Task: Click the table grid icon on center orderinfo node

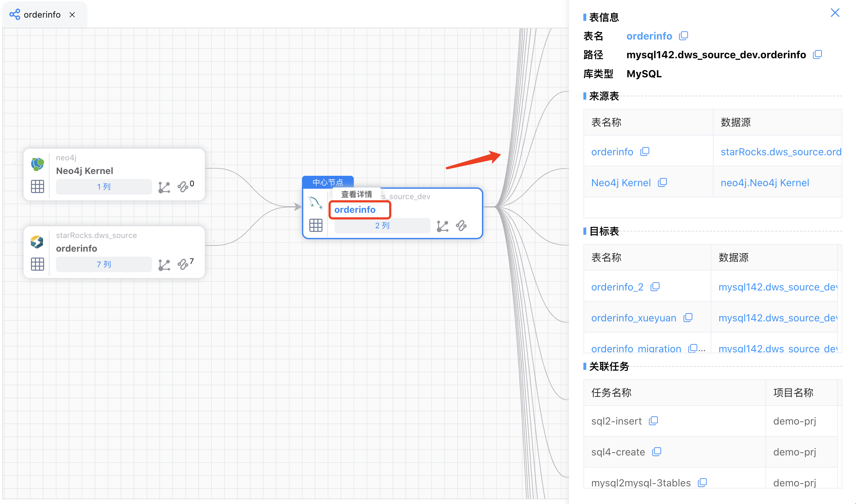Action: pos(316,225)
